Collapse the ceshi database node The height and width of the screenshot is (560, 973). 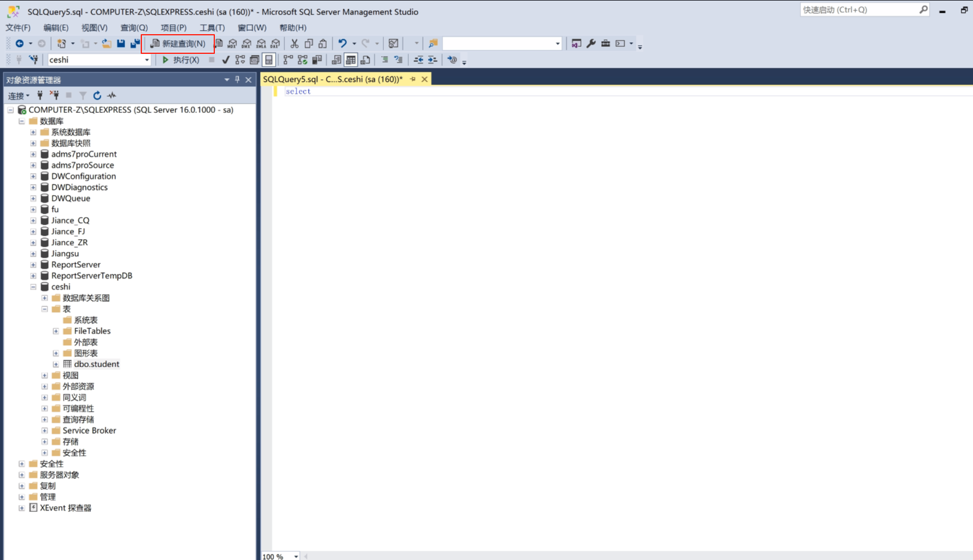[x=34, y=287]
